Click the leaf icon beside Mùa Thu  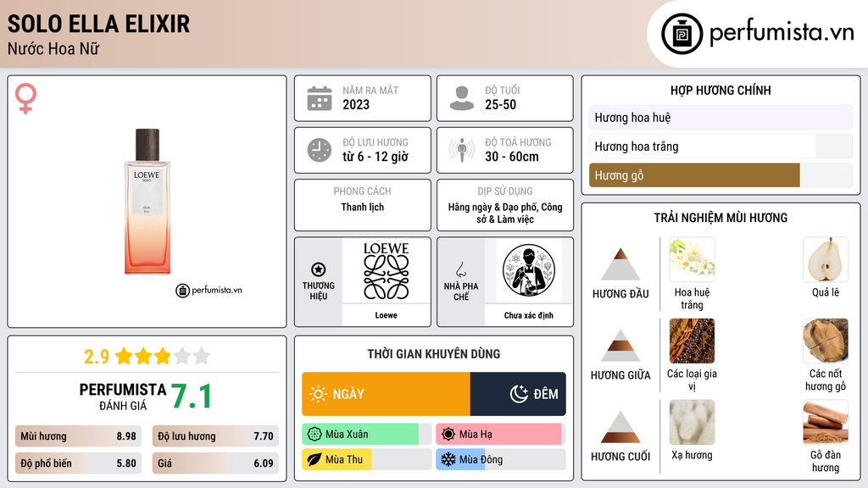click(x=314, y=459)
